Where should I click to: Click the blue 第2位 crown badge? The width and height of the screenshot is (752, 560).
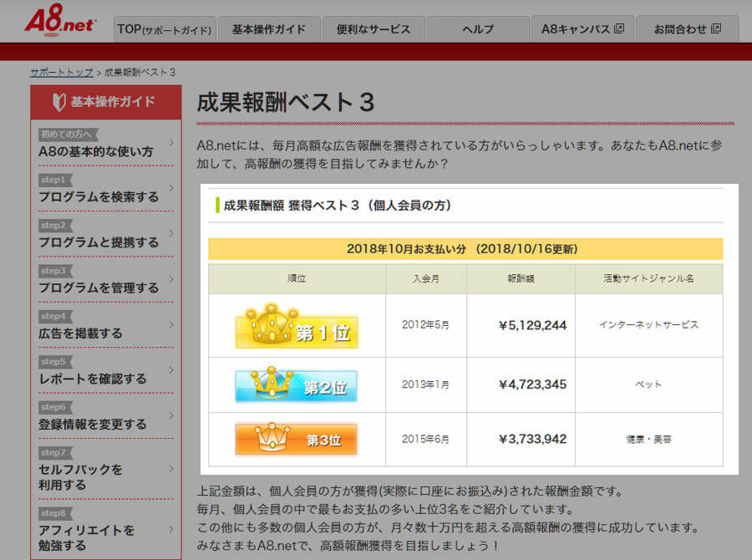297,384
